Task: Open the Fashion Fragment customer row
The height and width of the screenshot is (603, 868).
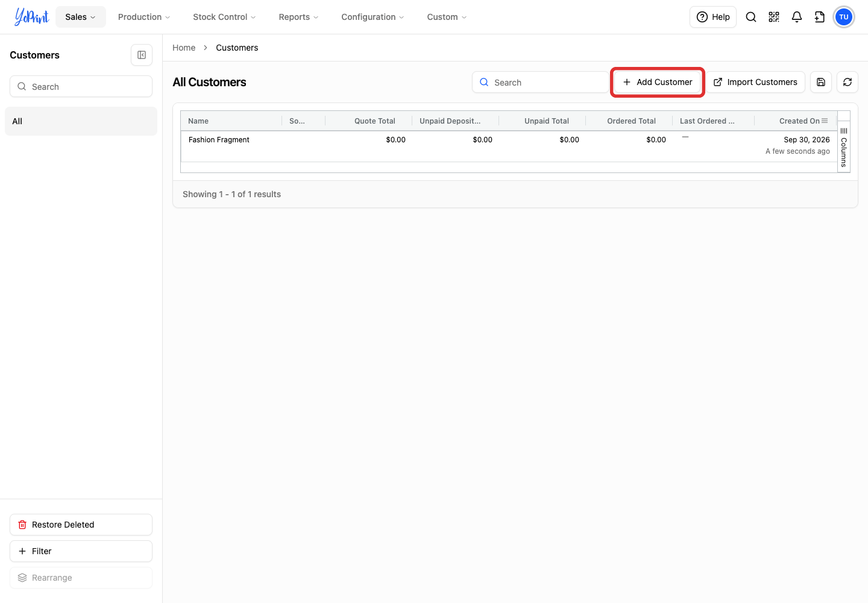Action: pyautogui.click(x=509, y=146)
